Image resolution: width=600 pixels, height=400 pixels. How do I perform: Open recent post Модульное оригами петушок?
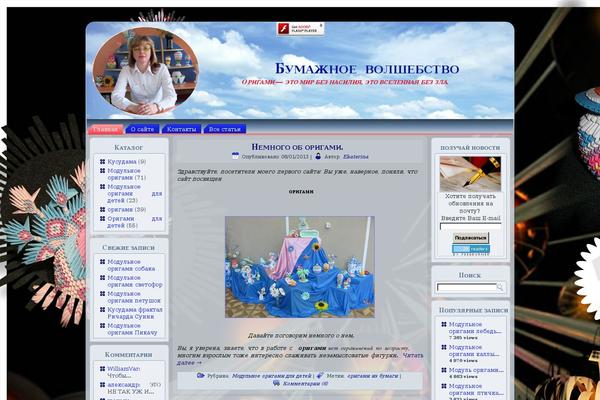pos(134,297)
